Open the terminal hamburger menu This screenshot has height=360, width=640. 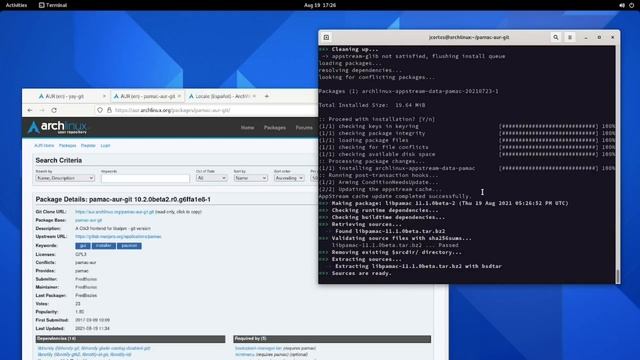tap(570, 37)
